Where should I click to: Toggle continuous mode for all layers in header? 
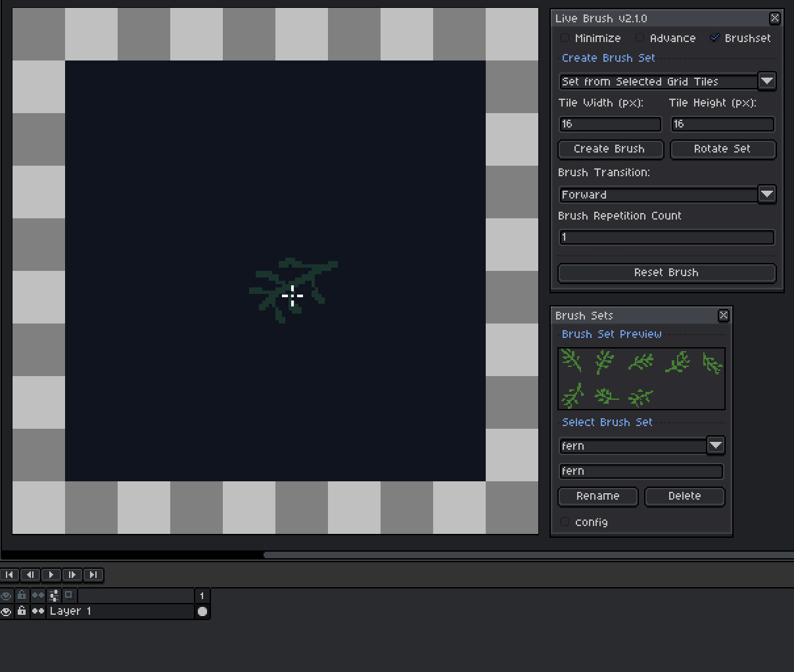37,596
